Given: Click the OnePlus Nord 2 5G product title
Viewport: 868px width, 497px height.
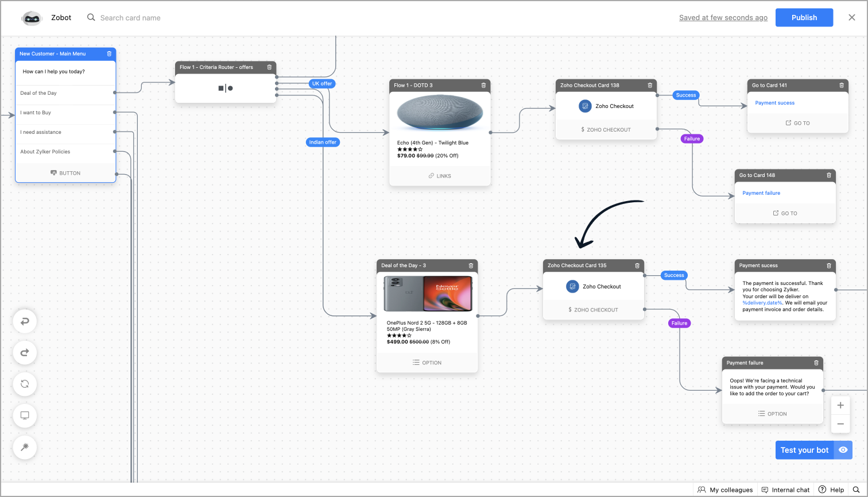Looking at the screenshot, I should tap(427, 326).
